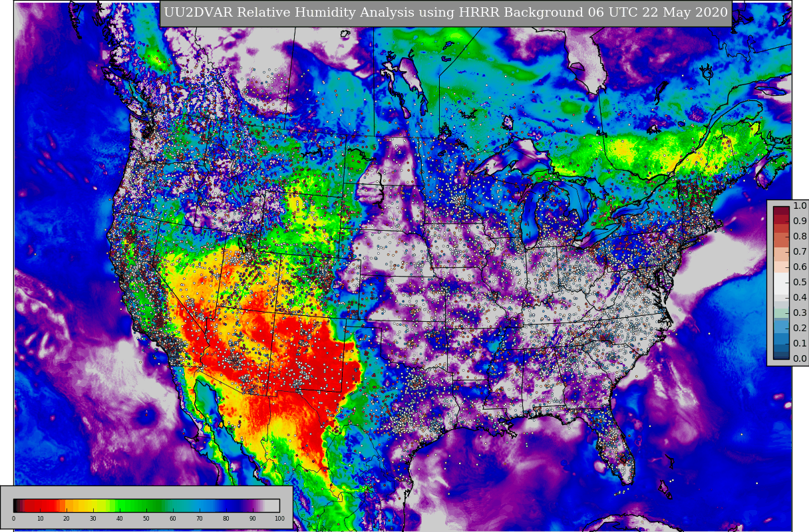Click the 0 tick label on the humidity scale
The width and height of the screenshot is (809, 532).
point(13,519)
